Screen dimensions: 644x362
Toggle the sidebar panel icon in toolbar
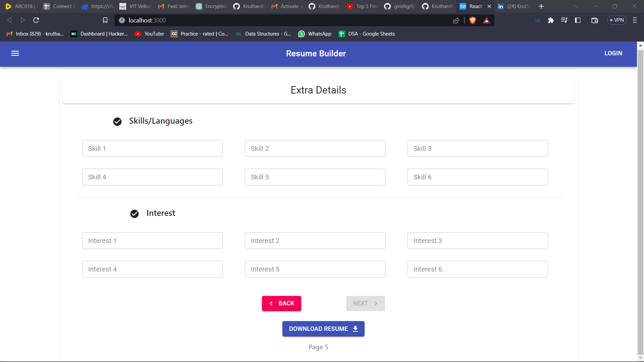click(578, 20)
